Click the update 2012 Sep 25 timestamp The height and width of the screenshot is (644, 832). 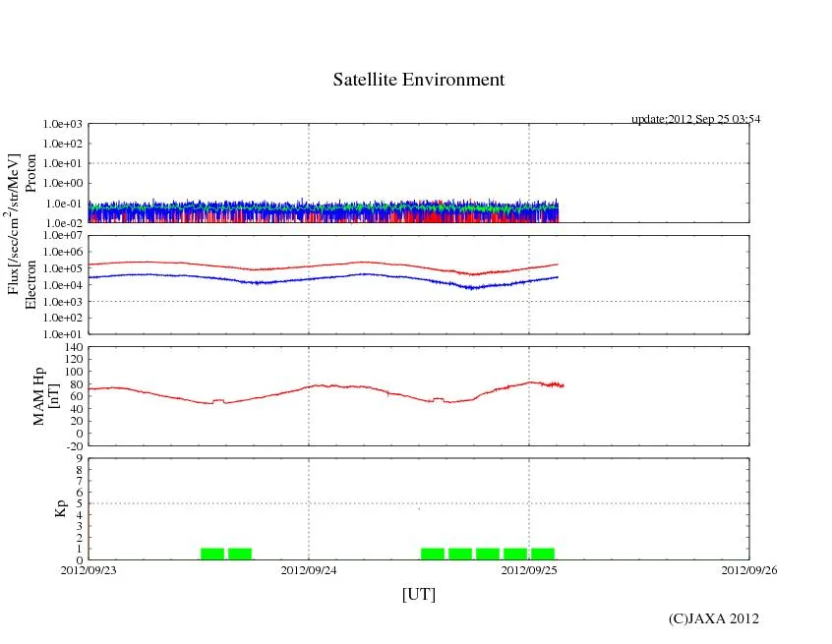[695, 119]
